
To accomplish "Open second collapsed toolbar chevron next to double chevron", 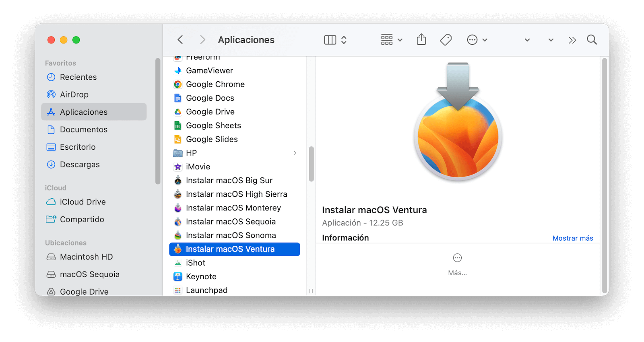I will (x=551, y=40).
